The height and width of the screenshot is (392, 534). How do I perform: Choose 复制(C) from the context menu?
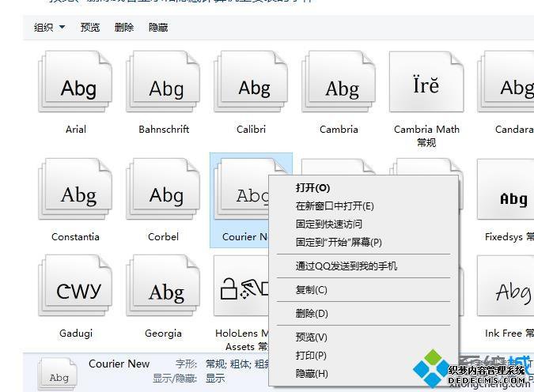pos(364,289)
